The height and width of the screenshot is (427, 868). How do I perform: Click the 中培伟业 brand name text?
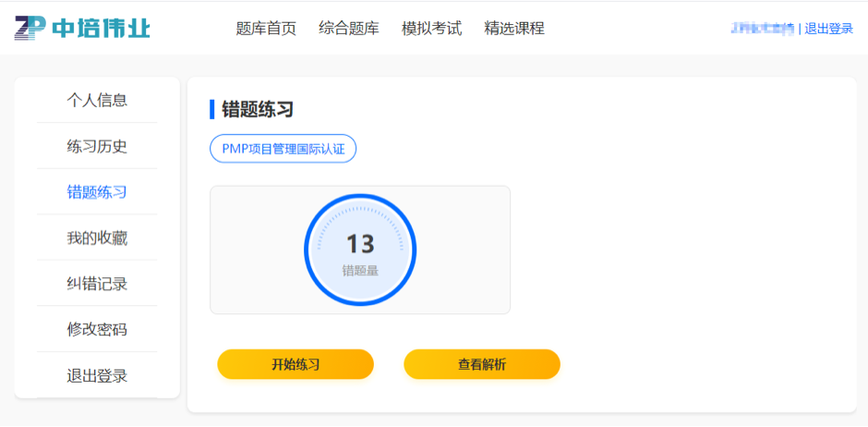(x=100, y=28)
